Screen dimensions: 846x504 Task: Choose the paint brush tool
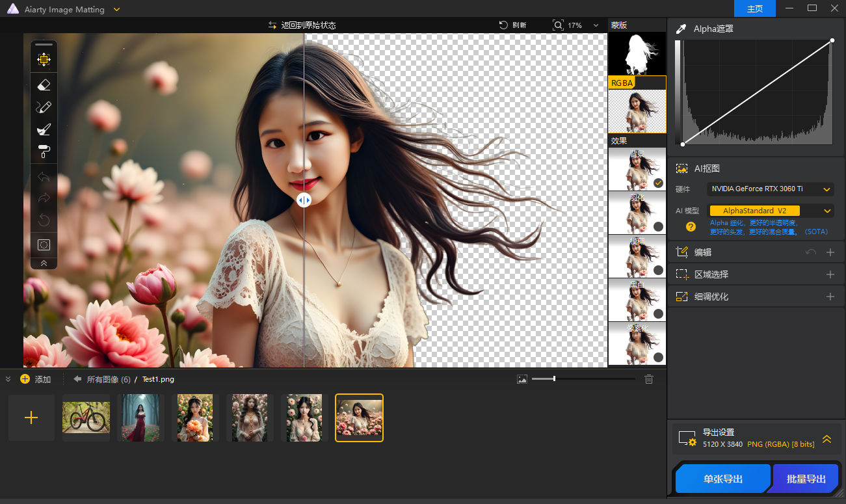(44, 129)
